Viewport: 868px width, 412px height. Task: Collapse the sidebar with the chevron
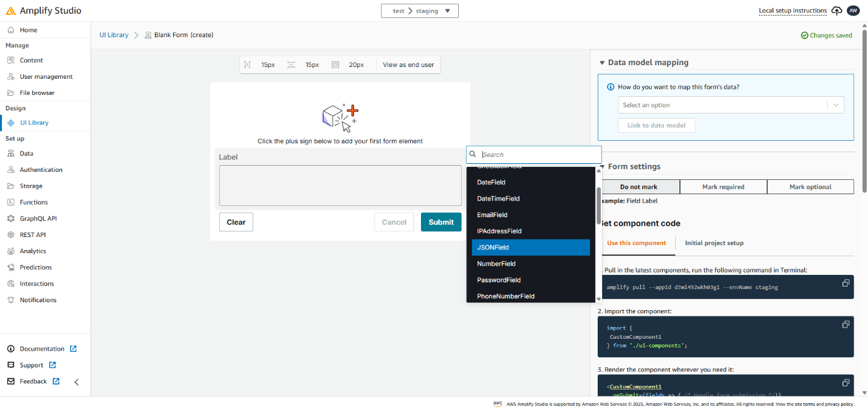click(x=76, y=382)
